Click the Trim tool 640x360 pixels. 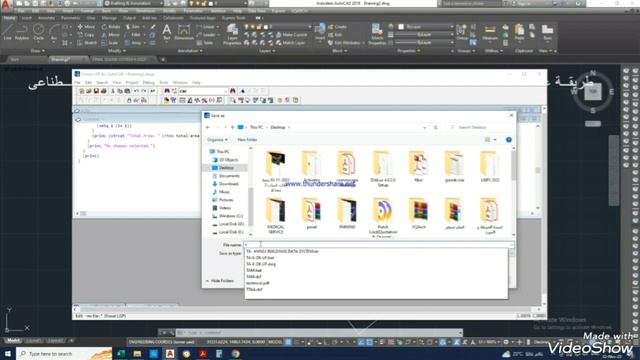(x=133, y=27)
